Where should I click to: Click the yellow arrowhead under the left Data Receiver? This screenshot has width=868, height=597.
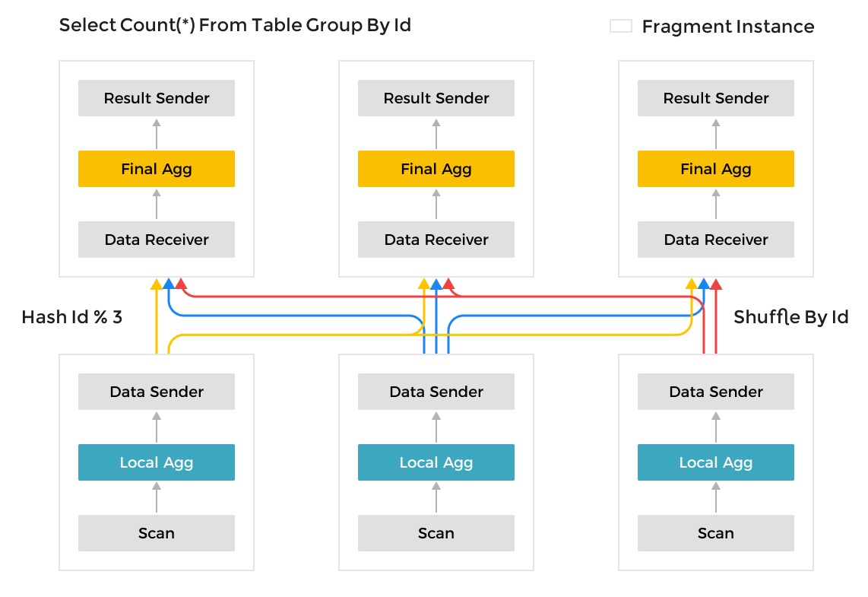pyautogui.click(x=157, y=284)
